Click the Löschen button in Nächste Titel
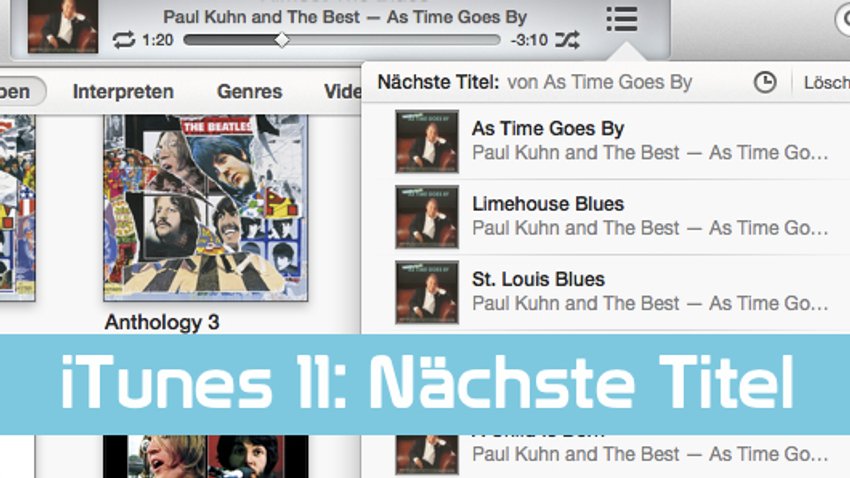This screenshot has height=478, width=850. 826,82
